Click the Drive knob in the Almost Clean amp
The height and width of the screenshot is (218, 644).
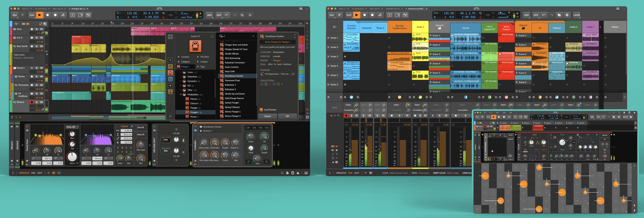72,157
